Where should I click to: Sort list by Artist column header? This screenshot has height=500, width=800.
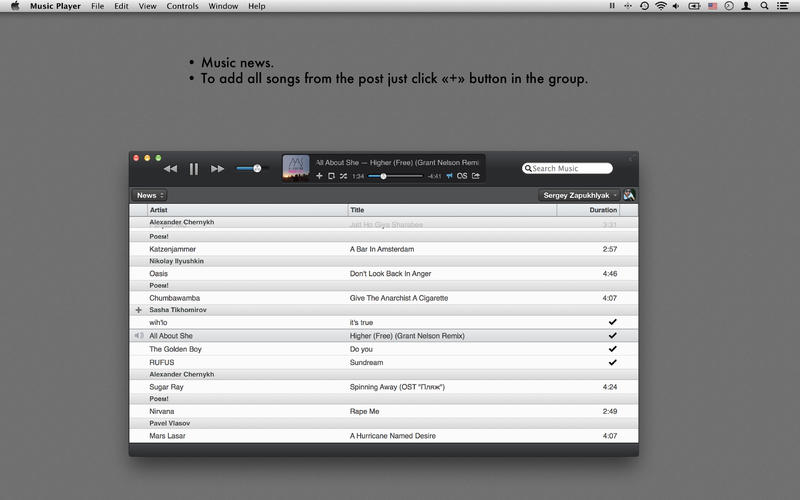pos(247,210)
